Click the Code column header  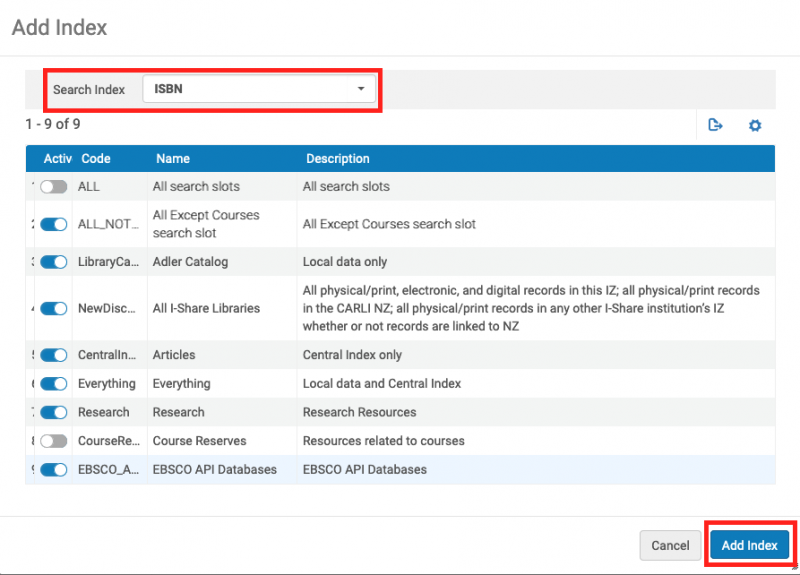pyautogui.click(x=96, y=159)
